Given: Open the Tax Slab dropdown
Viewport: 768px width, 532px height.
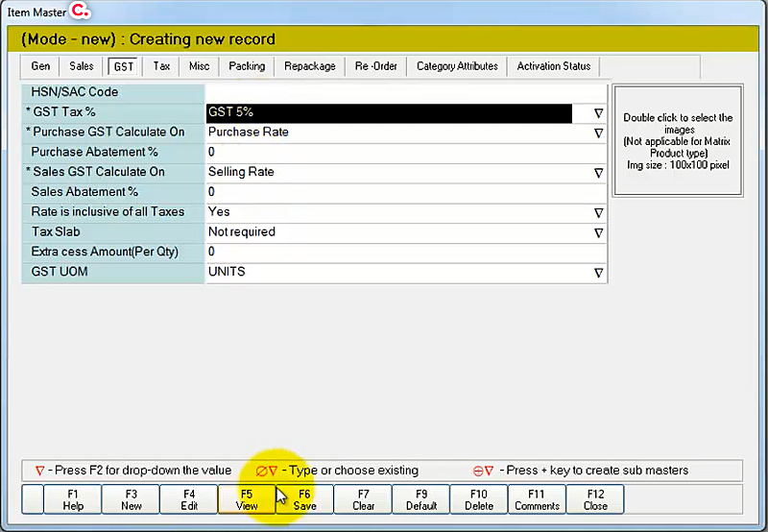Looking at the screenshot, I should click(x=598, y=232).
